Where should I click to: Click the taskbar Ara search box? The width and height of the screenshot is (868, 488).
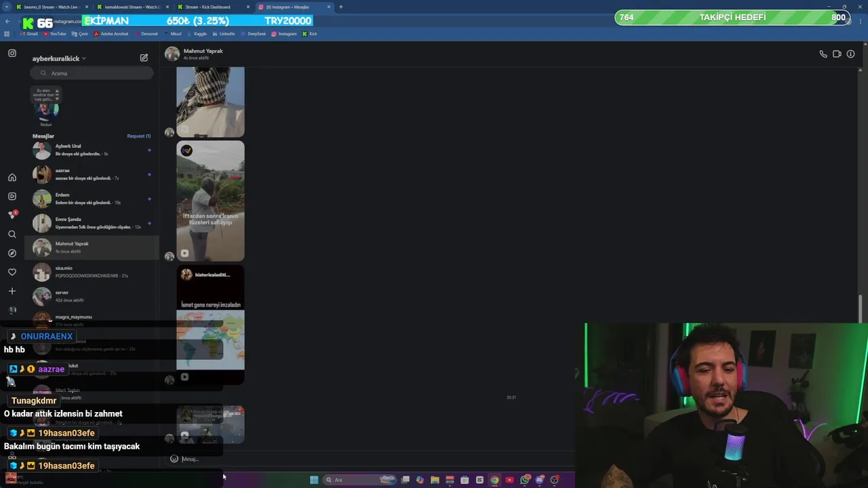pyautogui.click(x=358, y=480)
